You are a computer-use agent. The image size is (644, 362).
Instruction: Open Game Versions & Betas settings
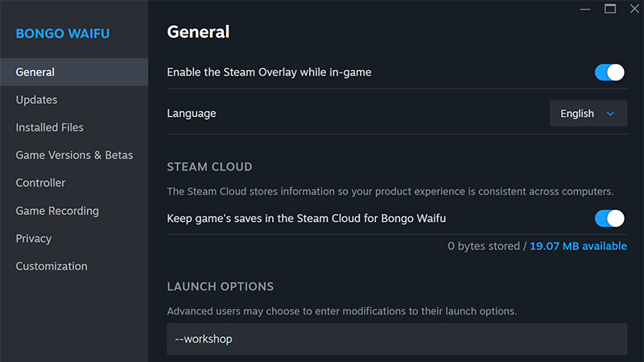tap(74, 155)
